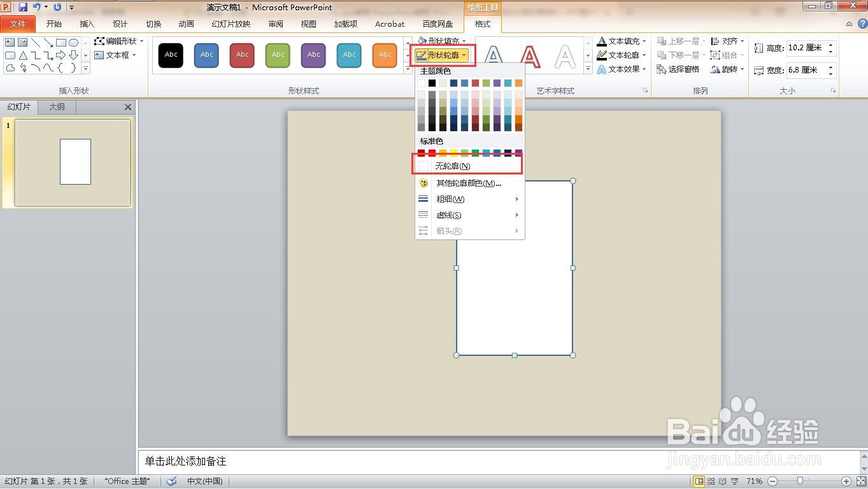Image resolution: width=868 pixels, height=489 pixels.
Task: Select the Down Arrow block shape
Action: tap(74, 55)
